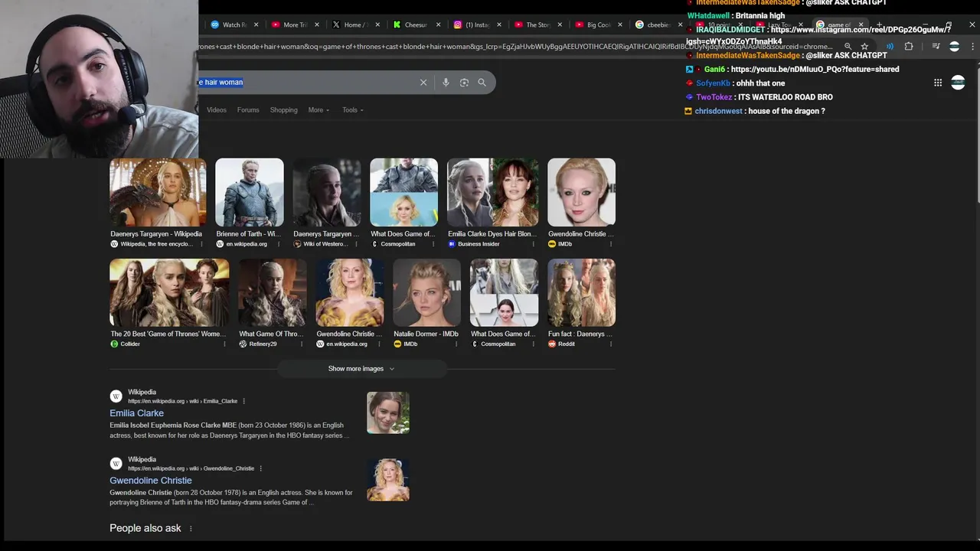
Task: Open the Emilia Clarke Dyes Hair Blonde thumbnail
Action: pyautogui.click(x=493, y=192)
